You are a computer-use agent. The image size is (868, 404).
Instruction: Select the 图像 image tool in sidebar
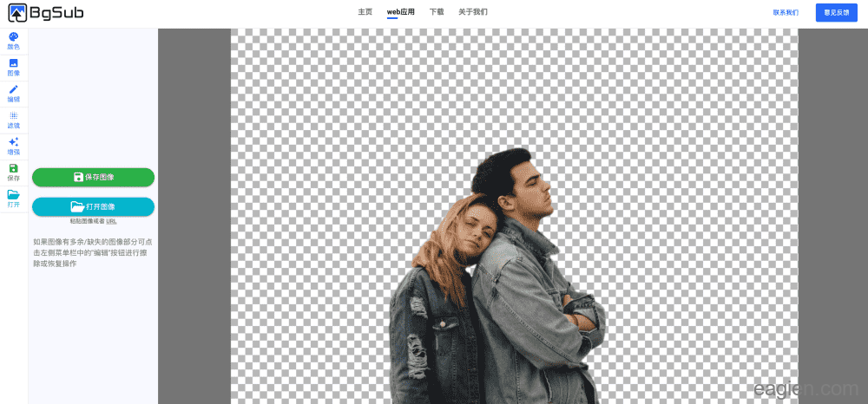13,68
